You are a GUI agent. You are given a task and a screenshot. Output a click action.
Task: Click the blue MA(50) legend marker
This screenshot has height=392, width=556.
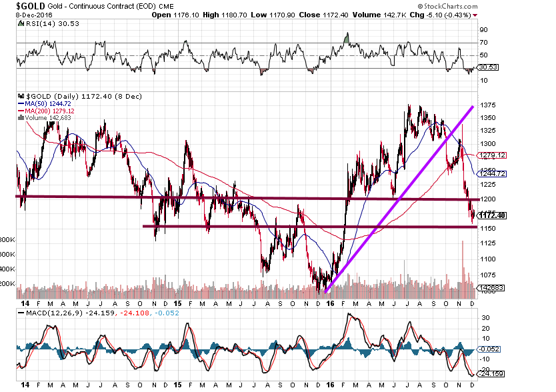19,105
